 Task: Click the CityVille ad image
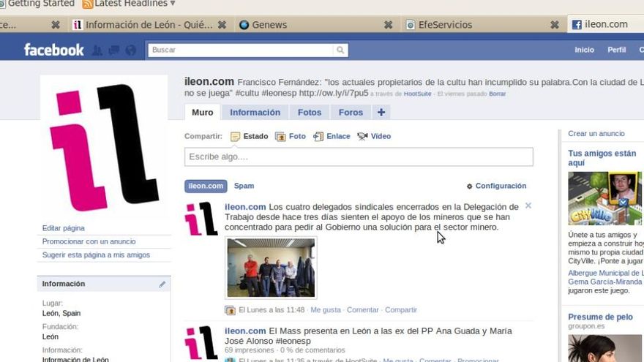604,198
